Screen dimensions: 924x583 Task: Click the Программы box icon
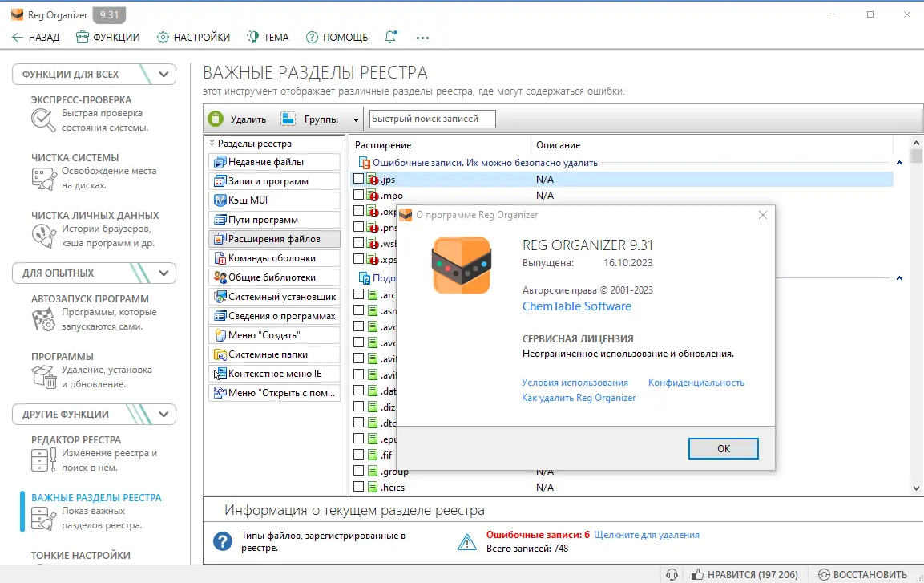tap(43, 377)
